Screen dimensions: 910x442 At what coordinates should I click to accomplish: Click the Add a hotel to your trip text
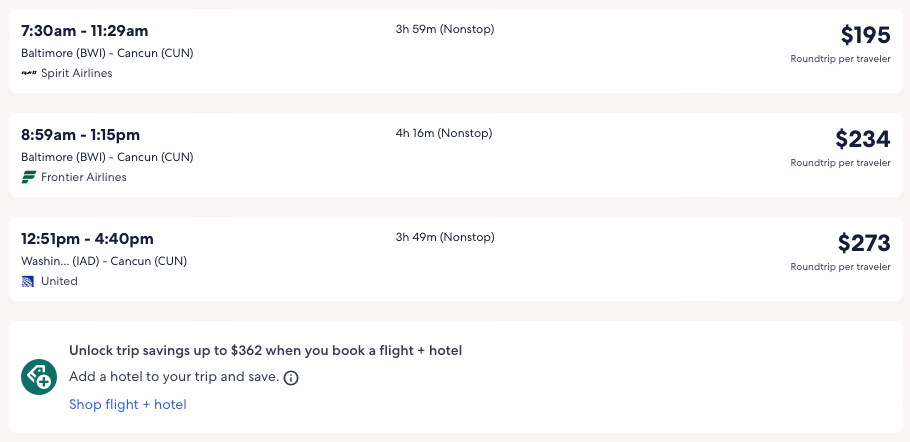[173, 377]
